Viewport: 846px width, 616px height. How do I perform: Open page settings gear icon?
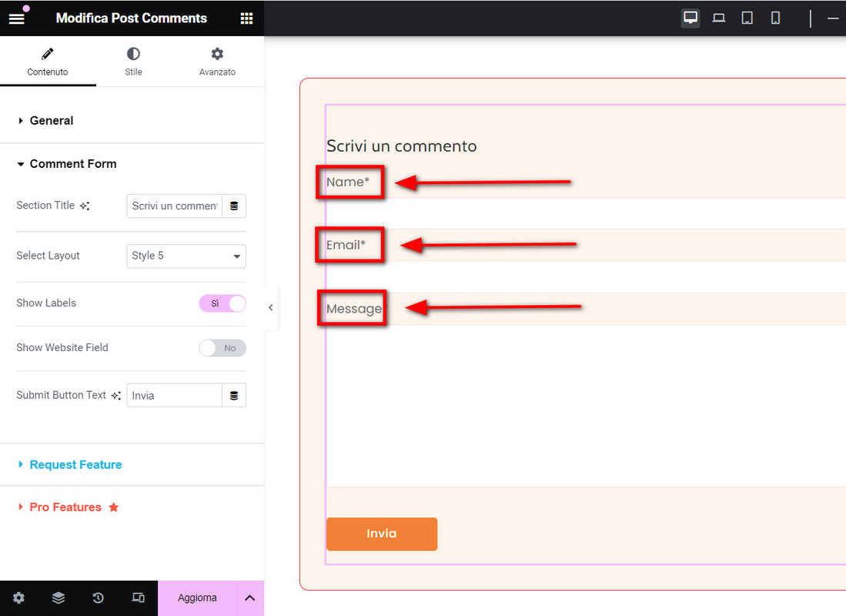pos(19,598)
